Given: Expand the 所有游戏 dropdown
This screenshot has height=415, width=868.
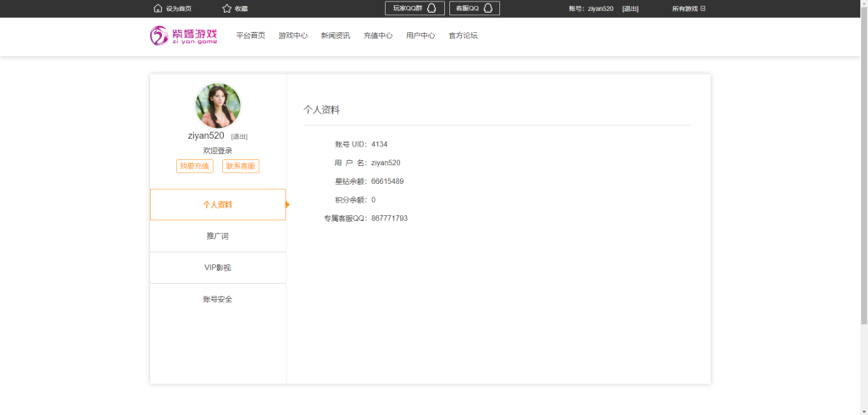Looking at the screenshot, I should coord(688,8).
